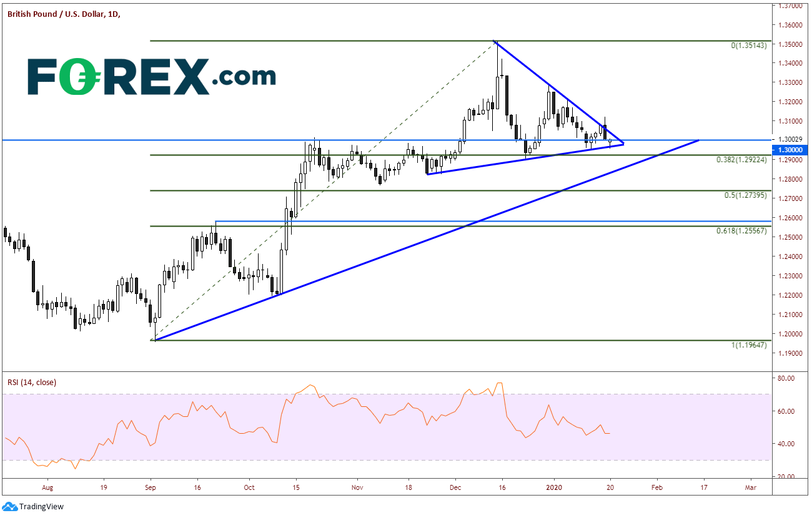The height and width of the screenshot is (518, 812).
Task: Click the 1.33000 price axis label
Action: click(790, 82)
